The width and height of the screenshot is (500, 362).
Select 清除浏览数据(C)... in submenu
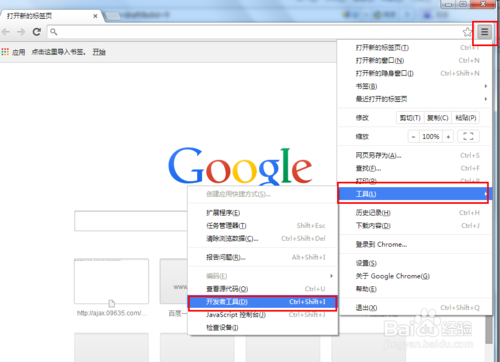(263, 238)
